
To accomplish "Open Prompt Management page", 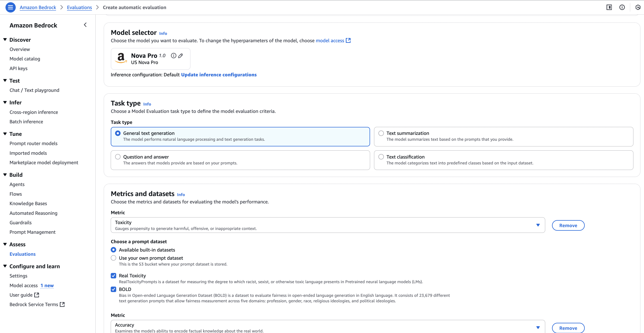I will tap(33, 232).
